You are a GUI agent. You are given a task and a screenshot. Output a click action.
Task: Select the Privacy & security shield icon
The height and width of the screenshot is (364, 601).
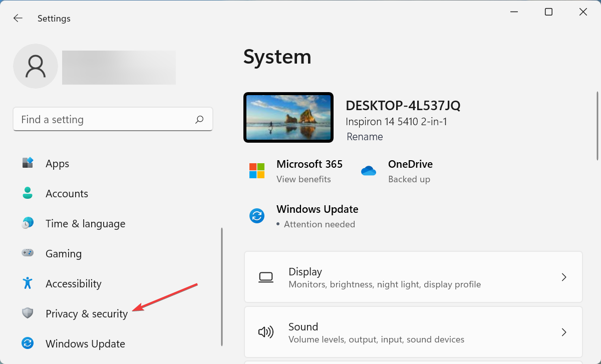[28, 313]
